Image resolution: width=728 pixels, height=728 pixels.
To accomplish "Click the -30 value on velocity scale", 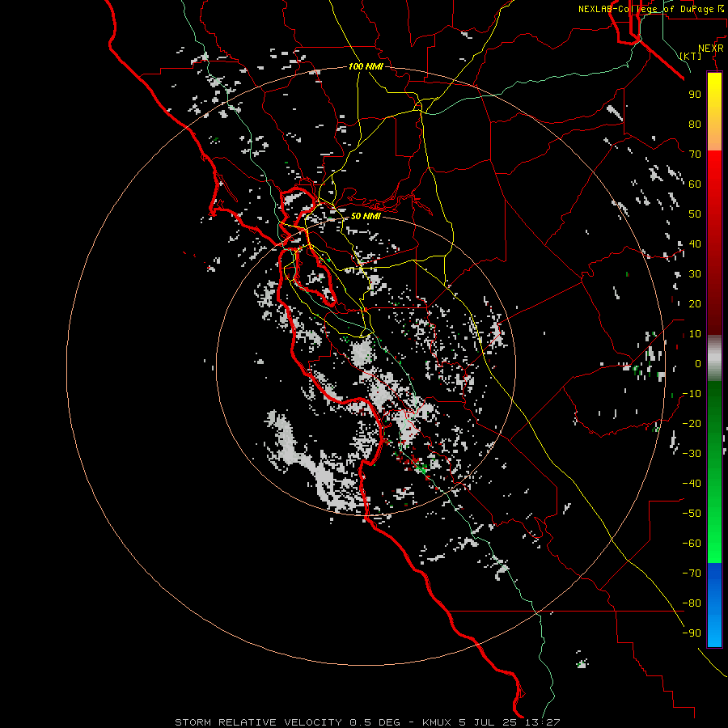I will point(692,454).
